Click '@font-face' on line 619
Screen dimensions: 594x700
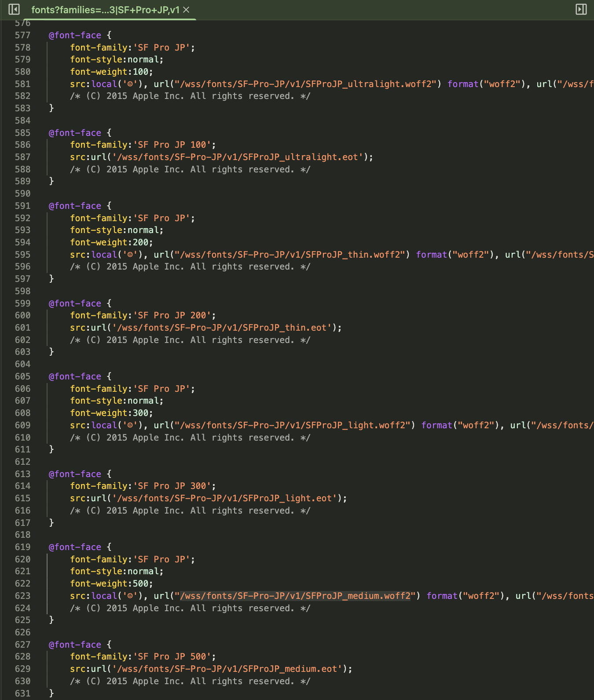(x=75, y=547)
